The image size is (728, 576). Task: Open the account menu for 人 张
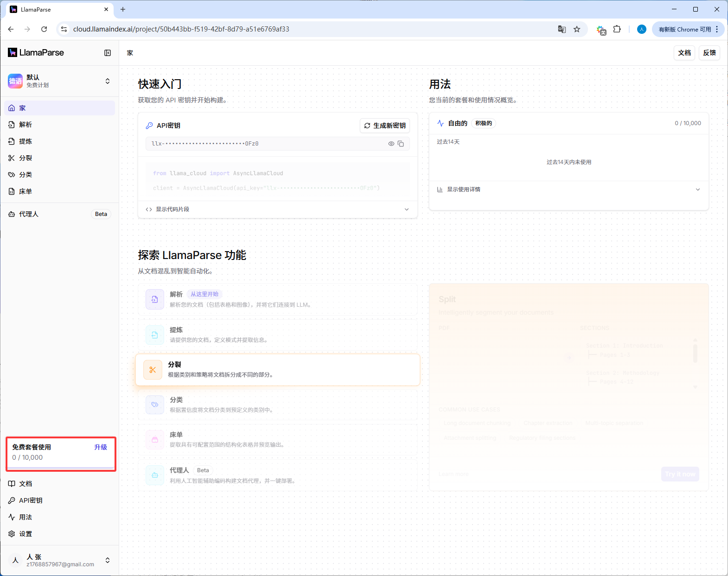pos(59,560)
